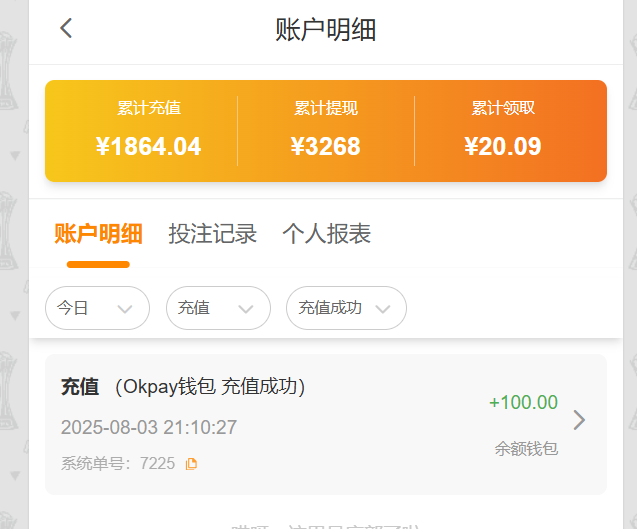
Task: Click the 累计提现 label
Action: (326, 108)
